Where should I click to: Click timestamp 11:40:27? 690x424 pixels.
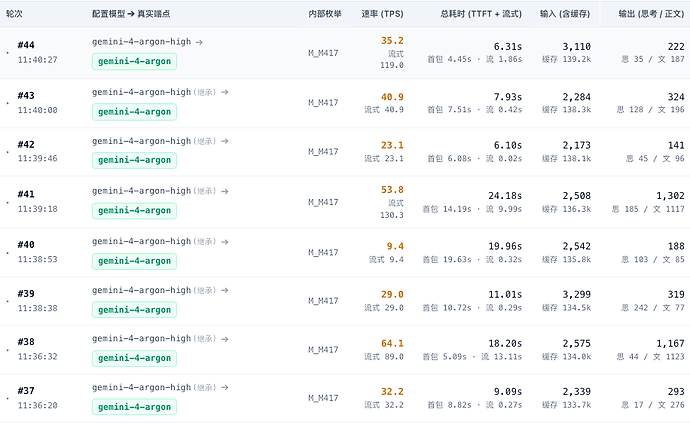click(37, 60)
